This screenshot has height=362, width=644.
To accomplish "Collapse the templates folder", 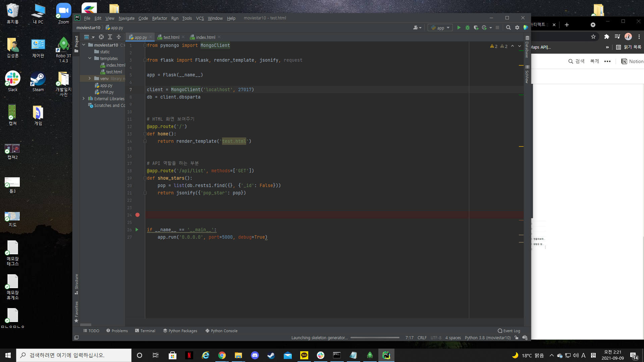I will click(90, 58).
